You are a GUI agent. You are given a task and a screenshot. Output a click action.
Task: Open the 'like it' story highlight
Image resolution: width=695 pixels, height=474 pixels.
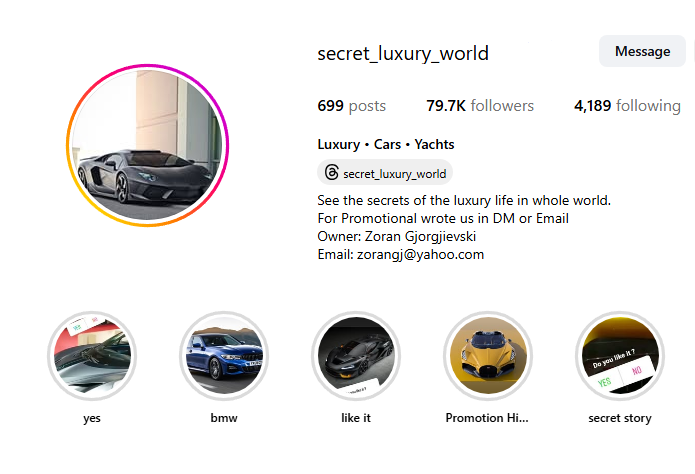click(356, 356)
